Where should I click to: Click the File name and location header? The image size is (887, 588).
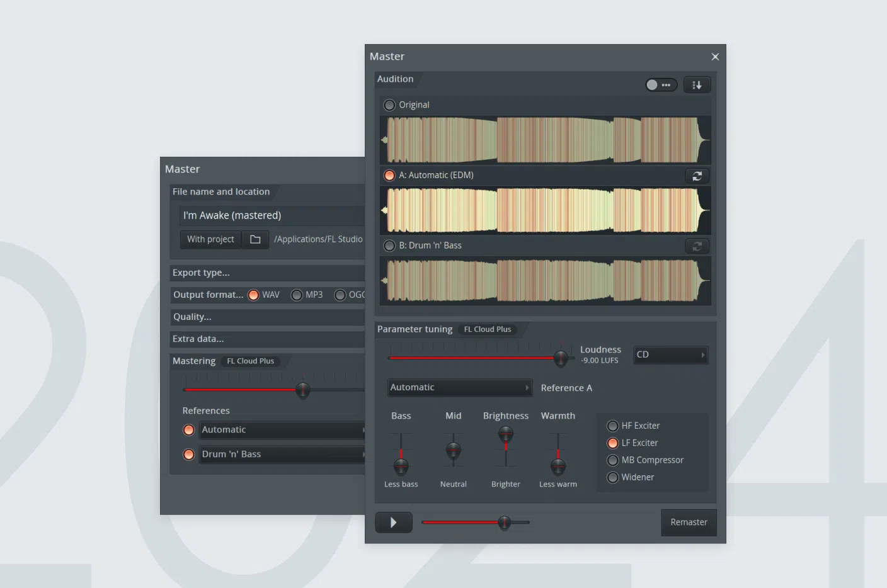click(x=220, y=192)
